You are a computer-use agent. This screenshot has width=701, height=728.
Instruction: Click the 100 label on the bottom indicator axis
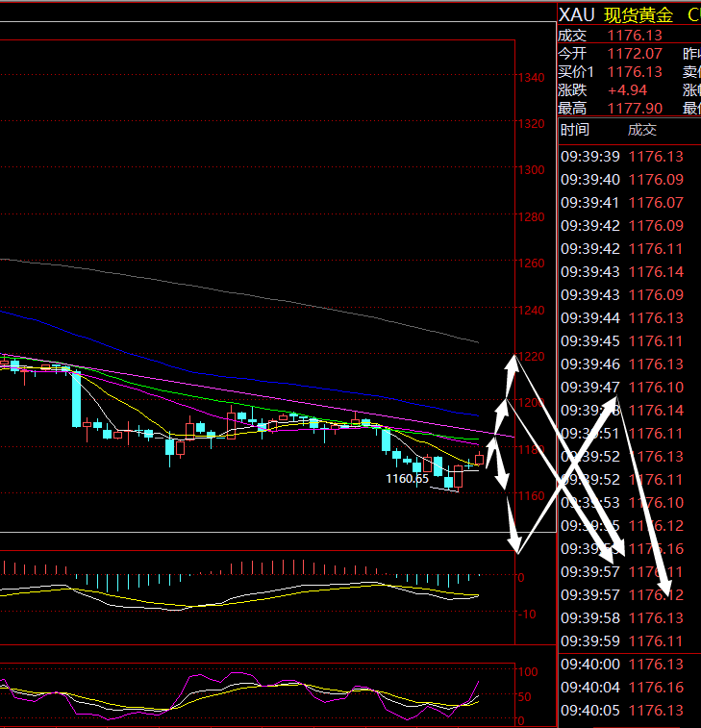pos(528,671)
